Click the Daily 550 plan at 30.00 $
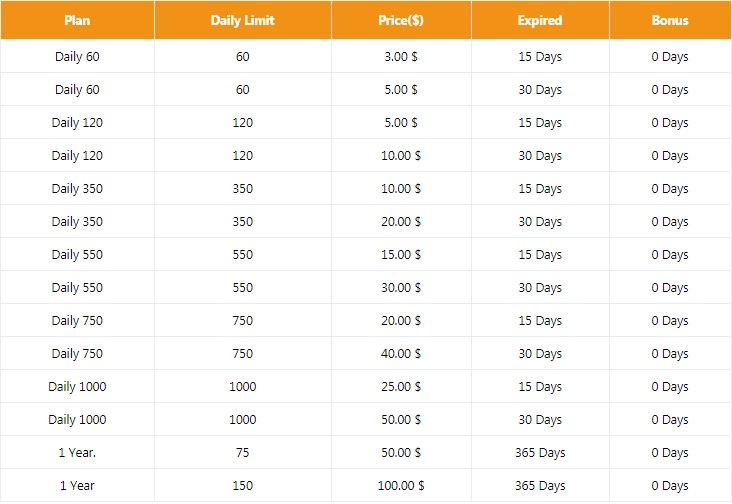The image size is (732, 504). 77,288
